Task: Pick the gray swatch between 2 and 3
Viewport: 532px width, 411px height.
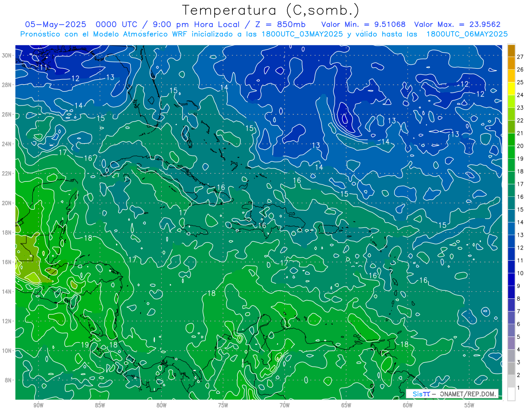Action: coord(512,369)
